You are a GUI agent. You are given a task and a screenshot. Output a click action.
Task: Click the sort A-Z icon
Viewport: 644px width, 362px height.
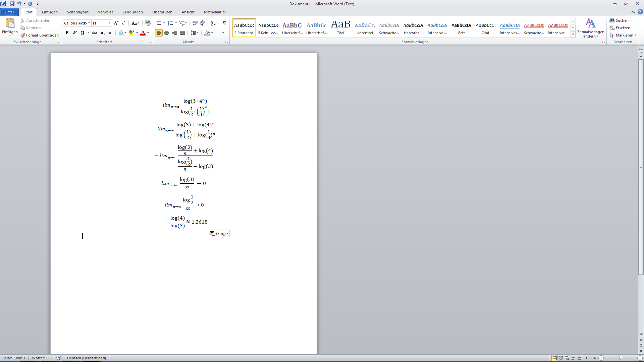[x=213, y=23]
